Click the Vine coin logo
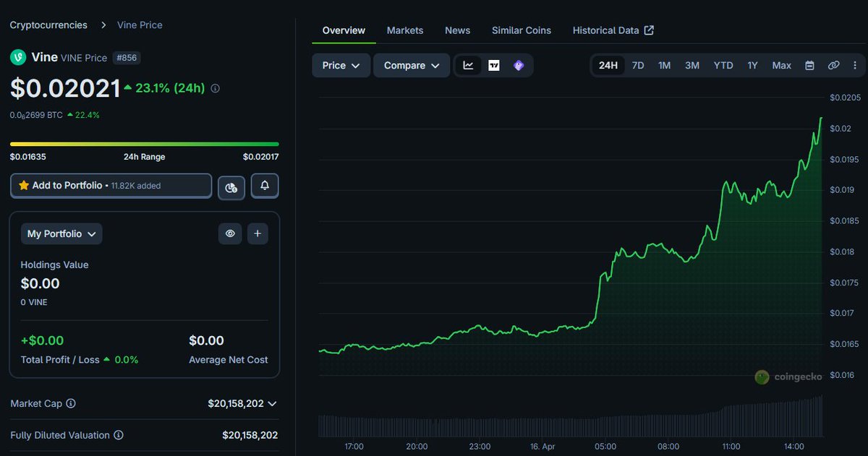Image resolution: width=868 pixels, height=456 pixels. click(x=18, y=57)
